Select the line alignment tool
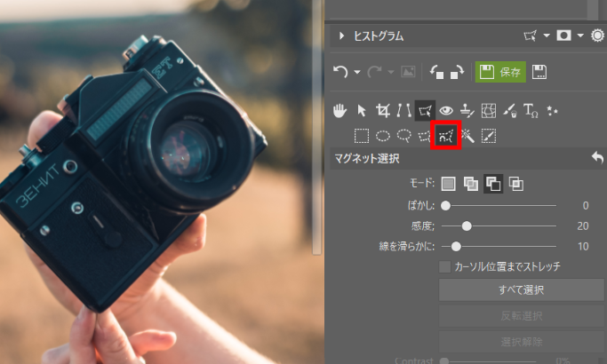The height and width of the screenshot is (364, 607). click(x=403, y=111)
